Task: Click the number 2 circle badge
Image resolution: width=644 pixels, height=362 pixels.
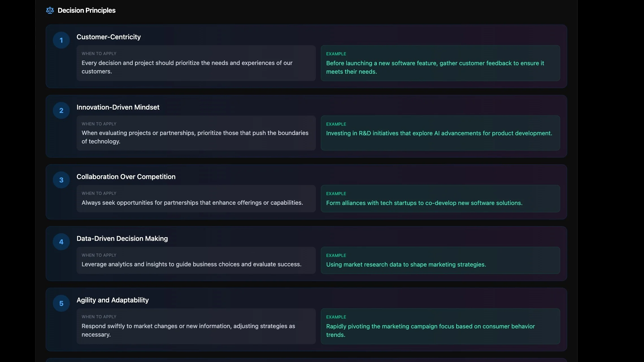Action: (61, 111)
